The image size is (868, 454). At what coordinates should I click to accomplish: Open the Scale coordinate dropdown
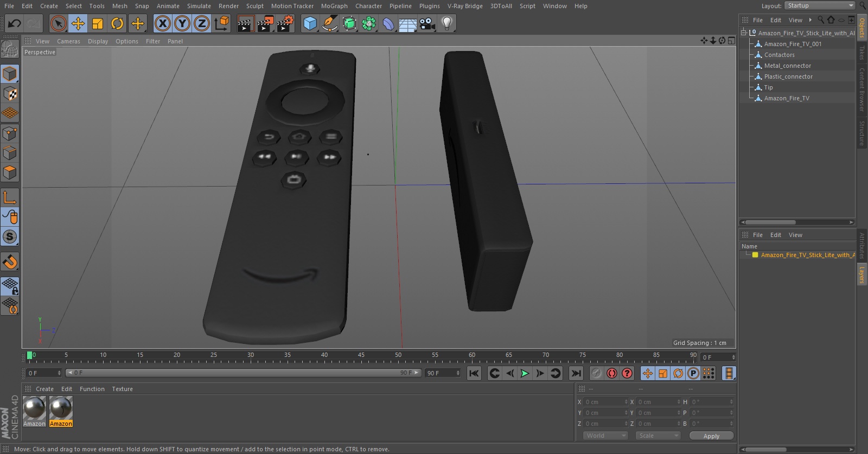click(x=658, y=436)
